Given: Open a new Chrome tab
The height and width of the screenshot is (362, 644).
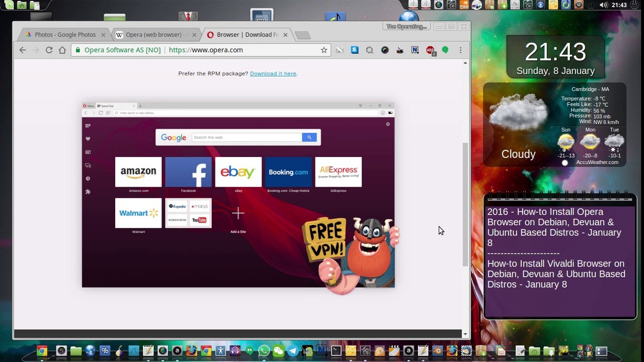Looking at the screenshot, I should coord(302,35).
